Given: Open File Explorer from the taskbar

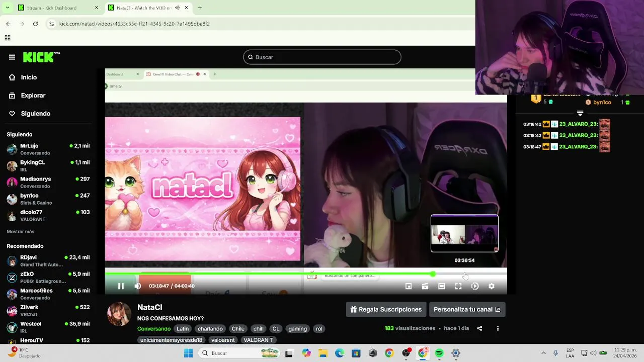Looking at the screenshot, I should coord(323,353).
